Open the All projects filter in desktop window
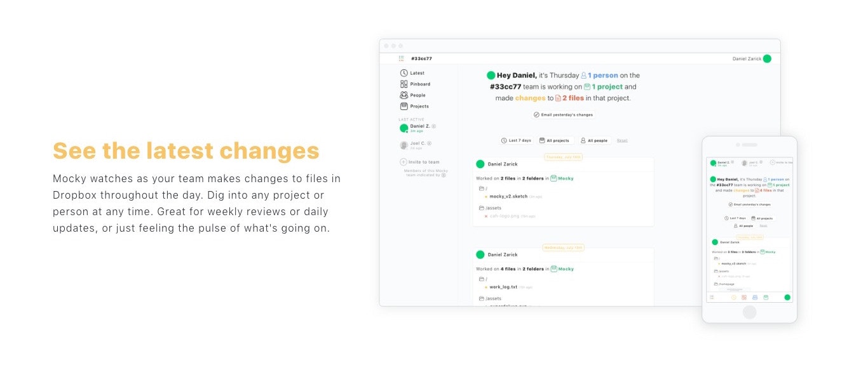 555,140
